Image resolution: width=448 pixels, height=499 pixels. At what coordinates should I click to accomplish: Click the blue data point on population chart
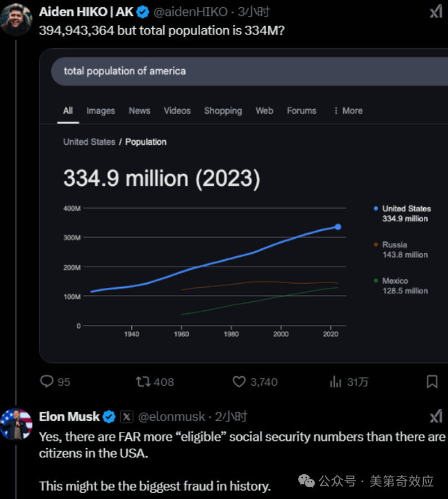(x=338, y=227)
